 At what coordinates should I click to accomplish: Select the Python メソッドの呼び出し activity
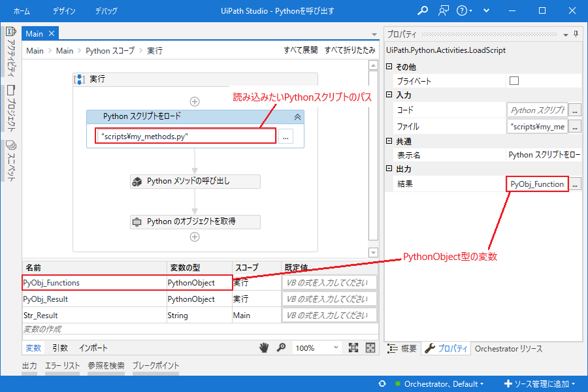(195, 182)
